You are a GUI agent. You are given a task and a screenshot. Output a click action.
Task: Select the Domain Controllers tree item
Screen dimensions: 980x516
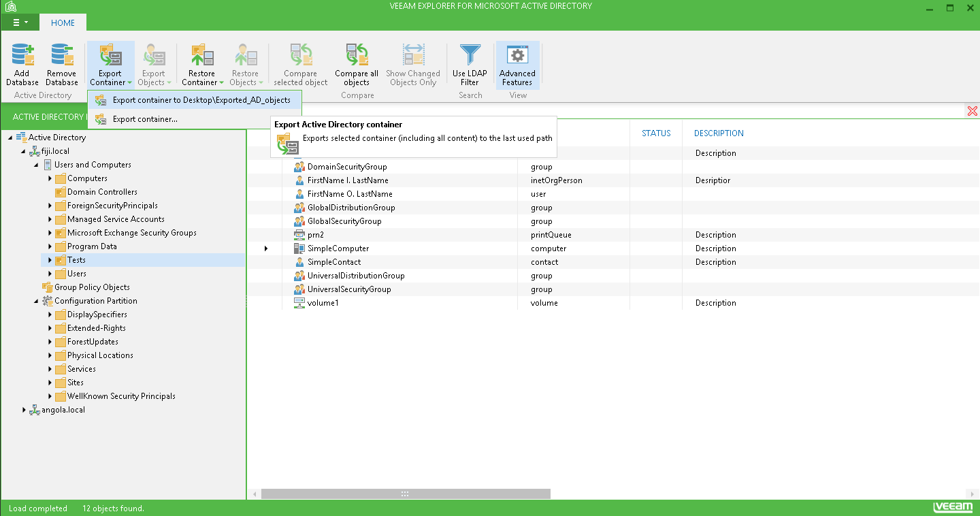pos(102,192)
